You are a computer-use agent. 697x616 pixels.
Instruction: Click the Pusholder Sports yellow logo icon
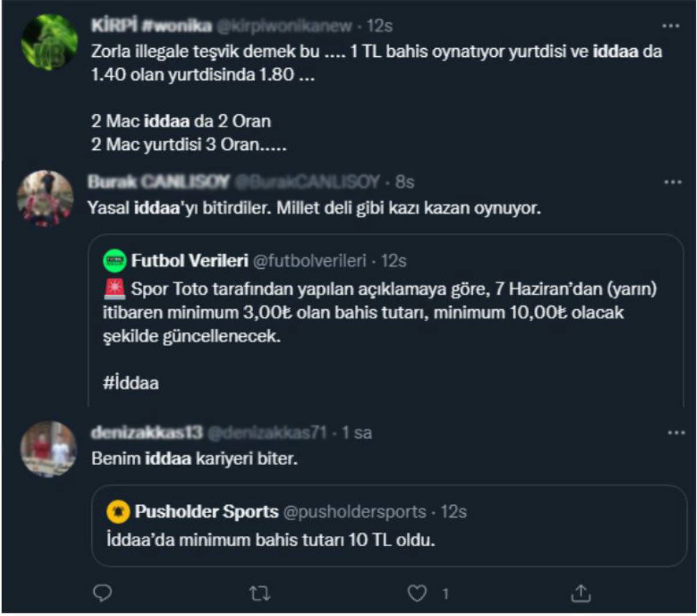click(x=117, y=513)
